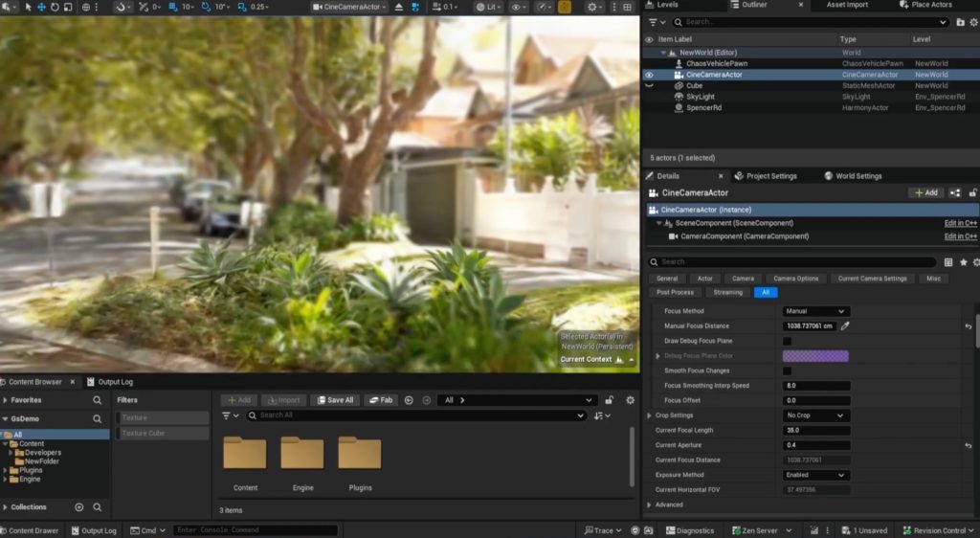Viewport: 980px width, 538px height.
Task: Reset Current Aperture to default arrow
Action: pos(968,446)
